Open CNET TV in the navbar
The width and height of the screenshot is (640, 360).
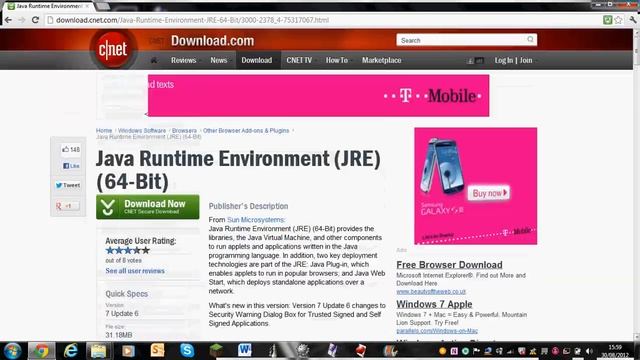(x=299, y=60)
